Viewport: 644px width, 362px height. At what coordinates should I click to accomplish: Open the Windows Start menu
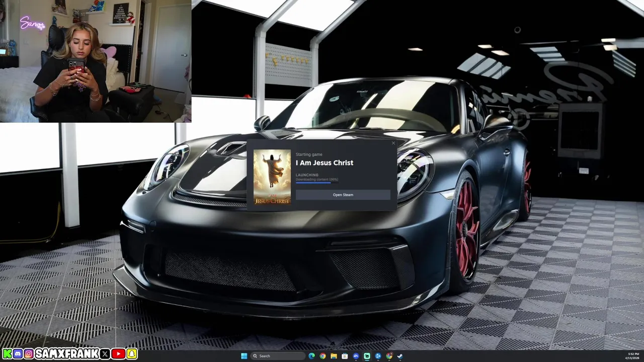(244, 356)
